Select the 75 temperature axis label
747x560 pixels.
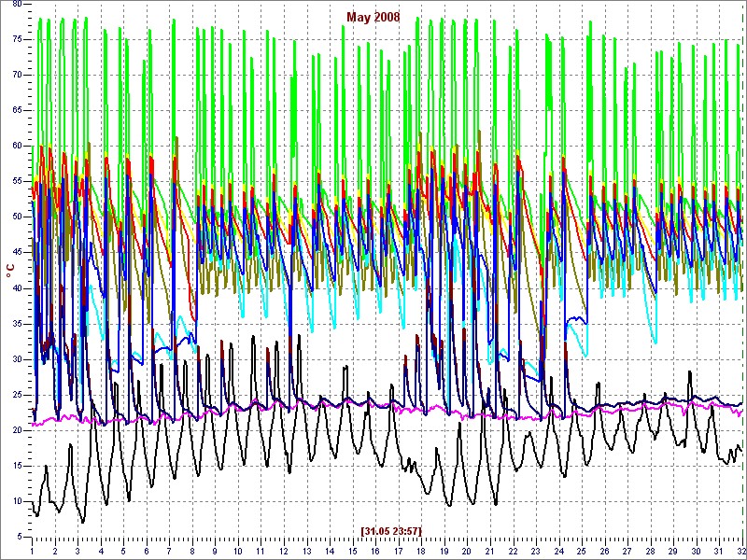[x=19, y=40]
